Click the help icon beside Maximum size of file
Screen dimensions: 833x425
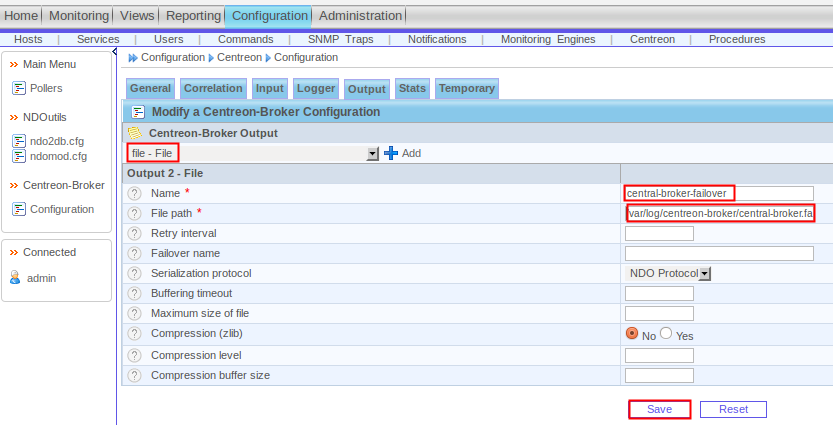tap(134, 313)
